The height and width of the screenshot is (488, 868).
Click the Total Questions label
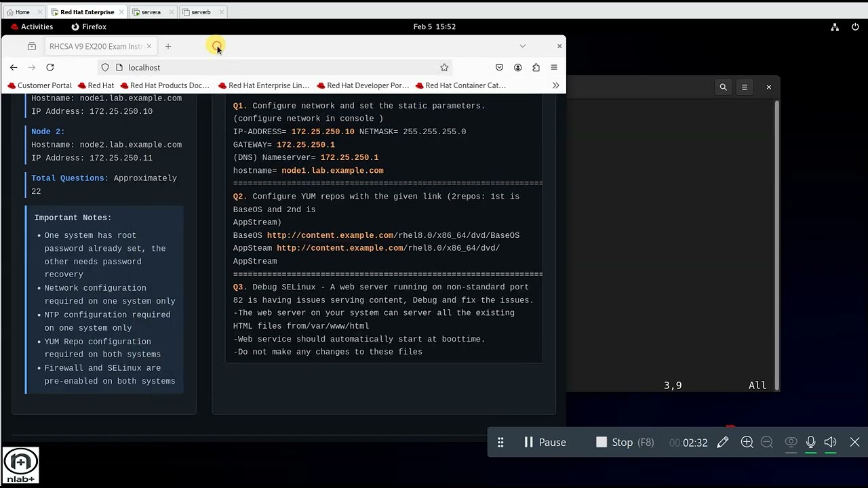tap(70, 178)
